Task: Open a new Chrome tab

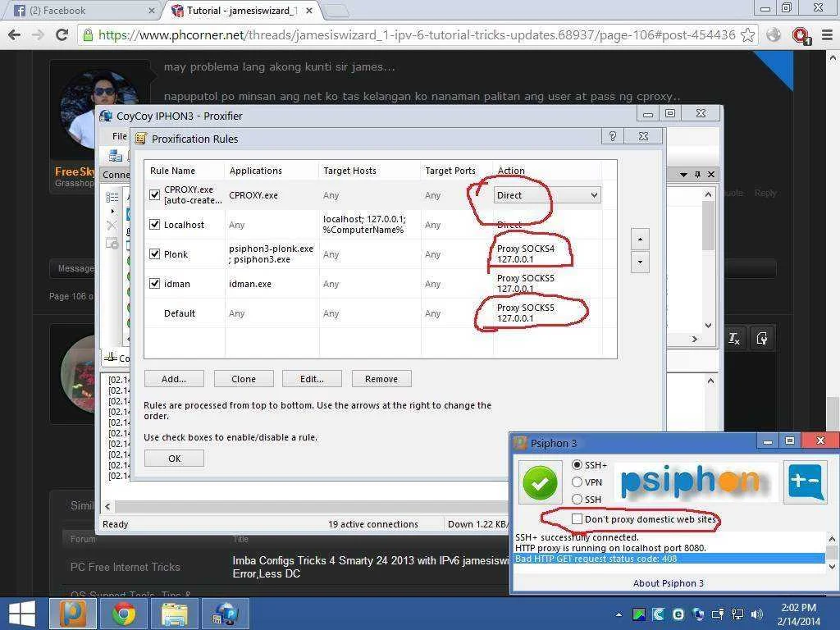Action: 336,11
